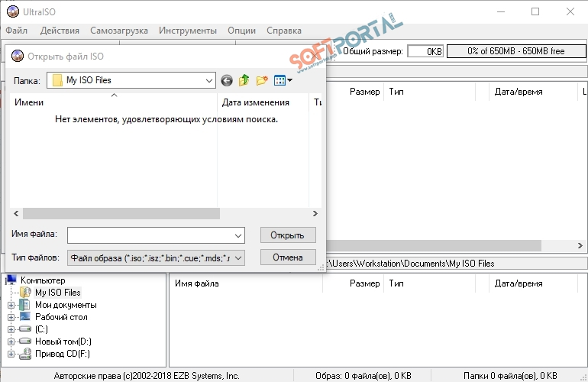Sort upper pane by Дата/время column

533,92
